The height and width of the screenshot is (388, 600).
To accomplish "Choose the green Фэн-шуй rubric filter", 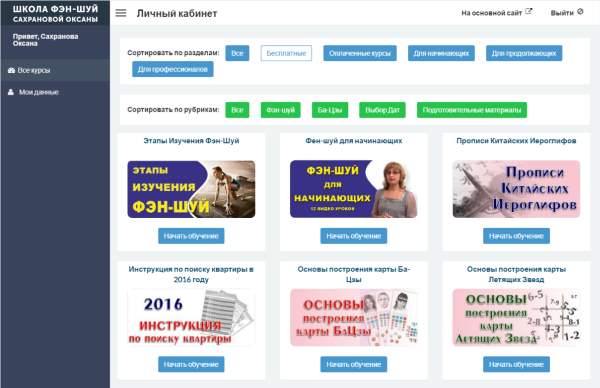I will tap(280, 110).
